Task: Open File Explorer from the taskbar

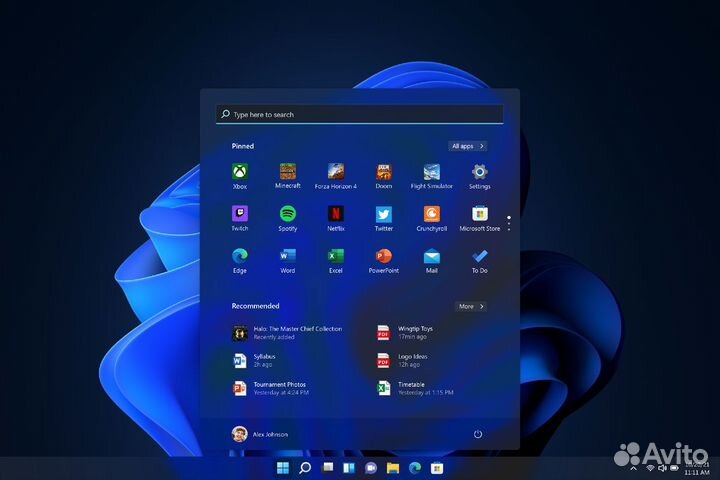Action: click(x=393, y=468)
